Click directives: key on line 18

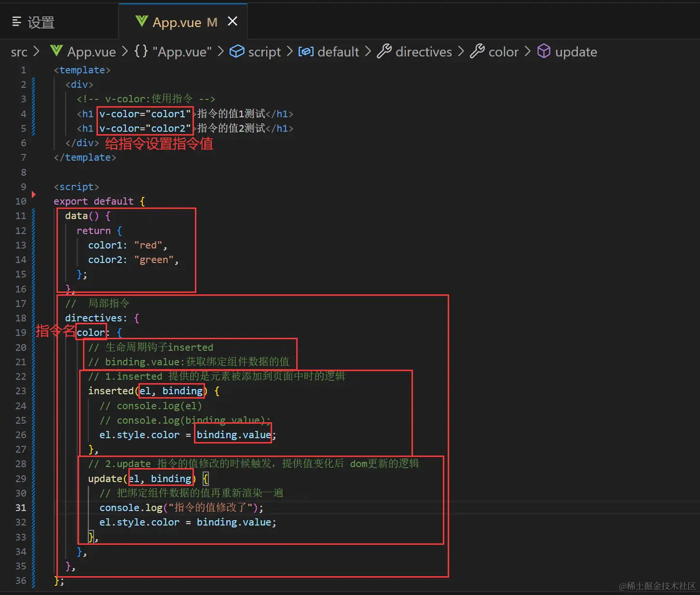tap(96, 318)
